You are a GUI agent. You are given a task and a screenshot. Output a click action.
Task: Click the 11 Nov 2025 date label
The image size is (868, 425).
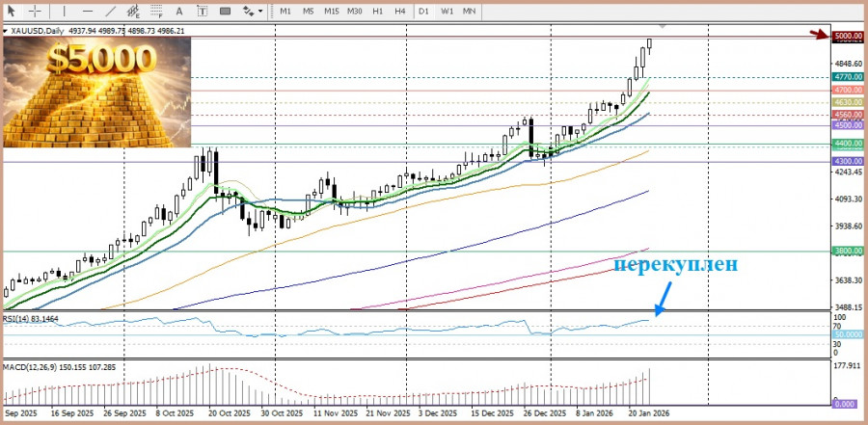pos(335,413)
